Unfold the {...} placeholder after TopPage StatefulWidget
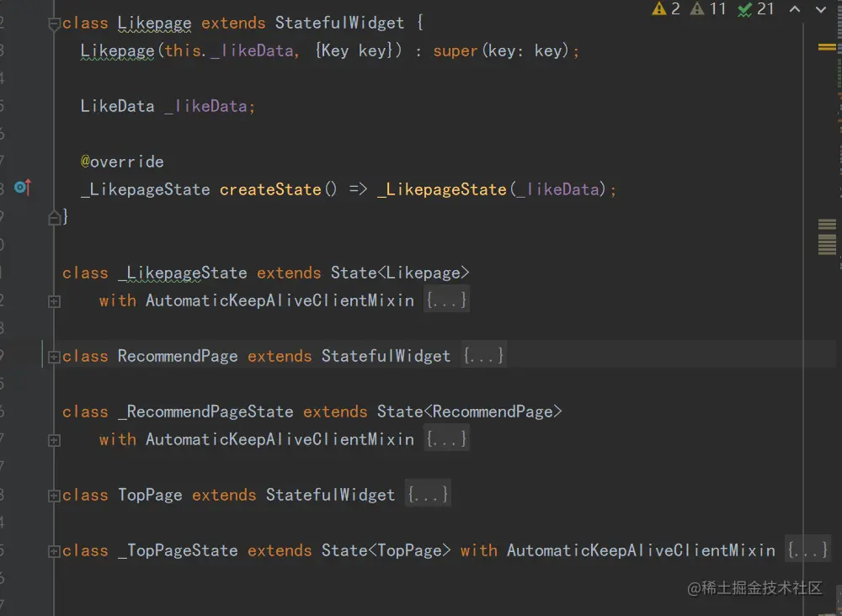 (428, 493)
